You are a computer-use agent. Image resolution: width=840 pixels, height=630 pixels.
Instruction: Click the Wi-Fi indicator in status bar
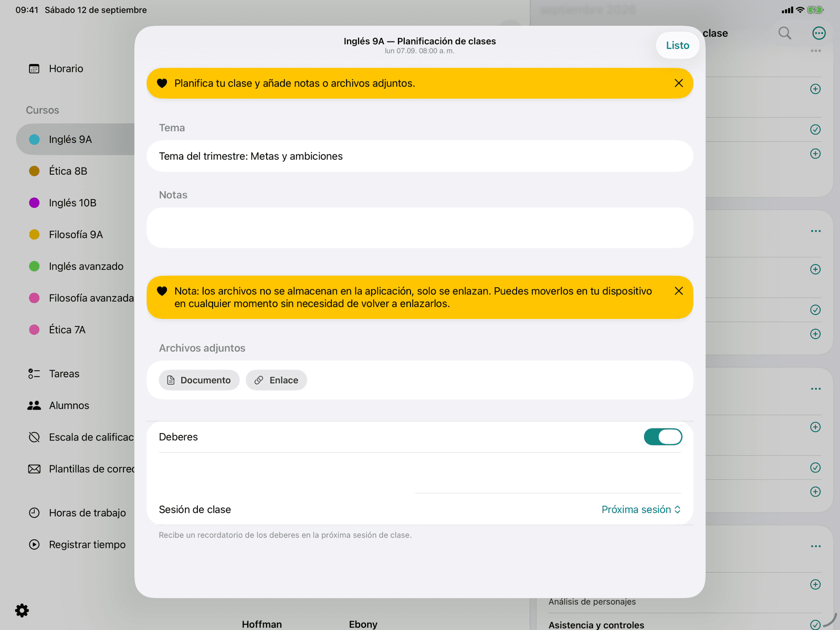point(800,10)
